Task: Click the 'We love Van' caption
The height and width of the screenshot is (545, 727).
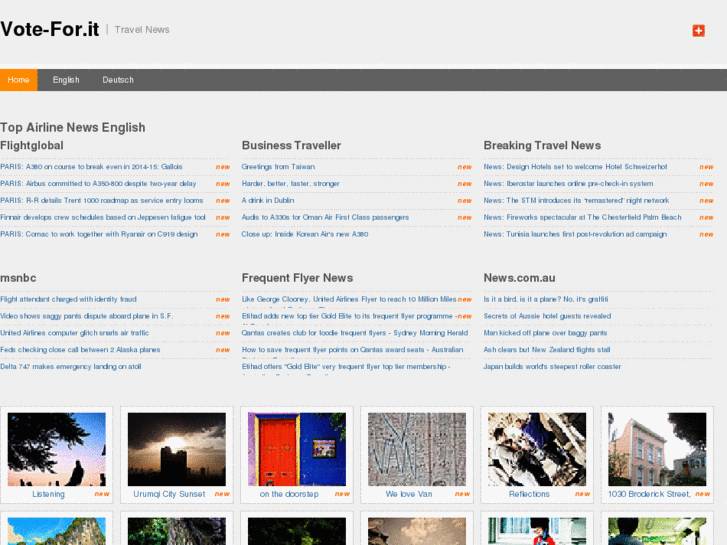Action: [409, 494]
